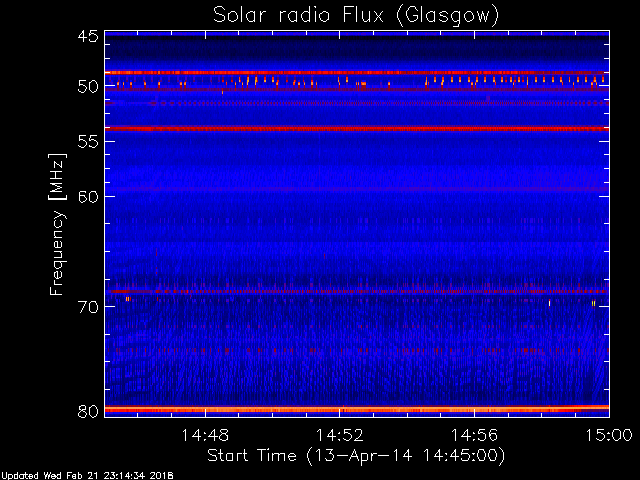Click the 'Solar radio Flux (Glasgow)' title
Viewport: 640px width, 480px height.
coord(356,16)
